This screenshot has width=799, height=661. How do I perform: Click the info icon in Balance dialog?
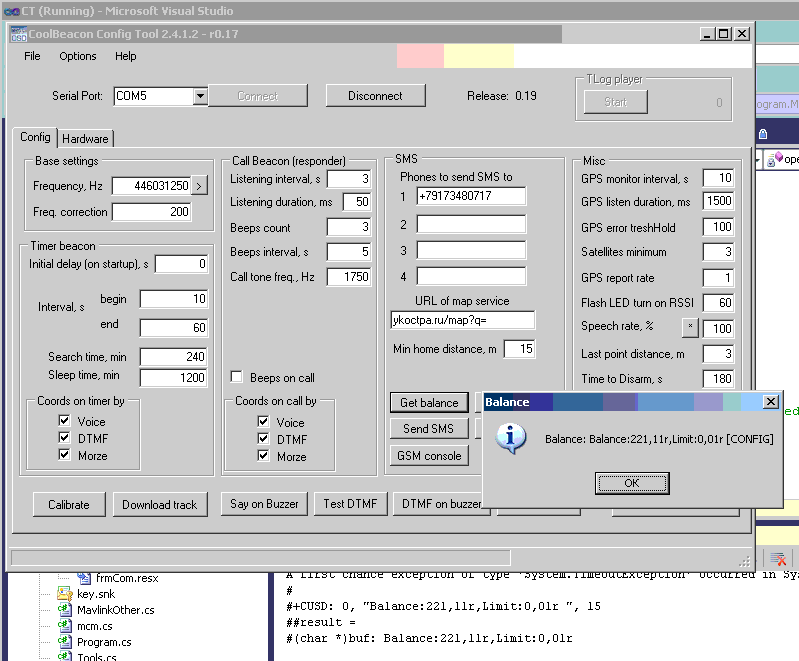pyautogui.click(x=511, y=438)
